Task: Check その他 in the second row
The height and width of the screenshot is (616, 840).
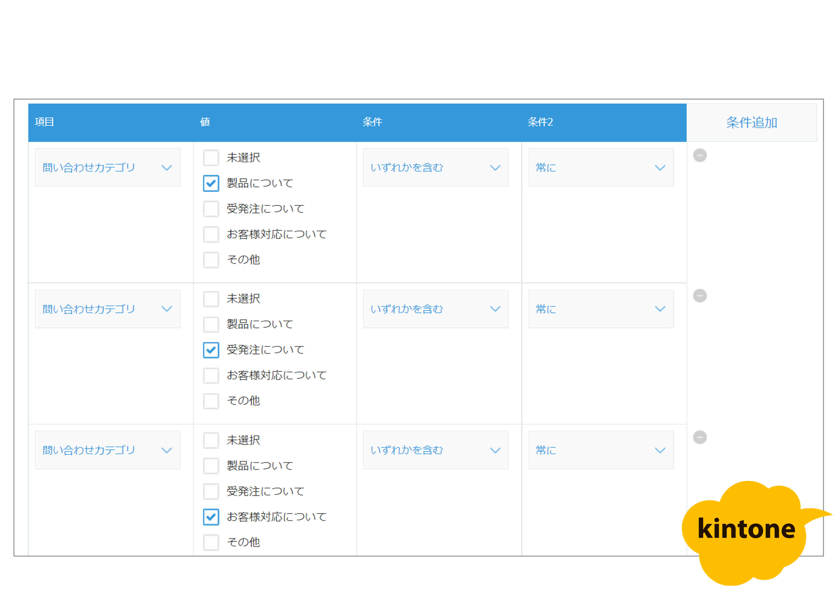Action: 211,401
